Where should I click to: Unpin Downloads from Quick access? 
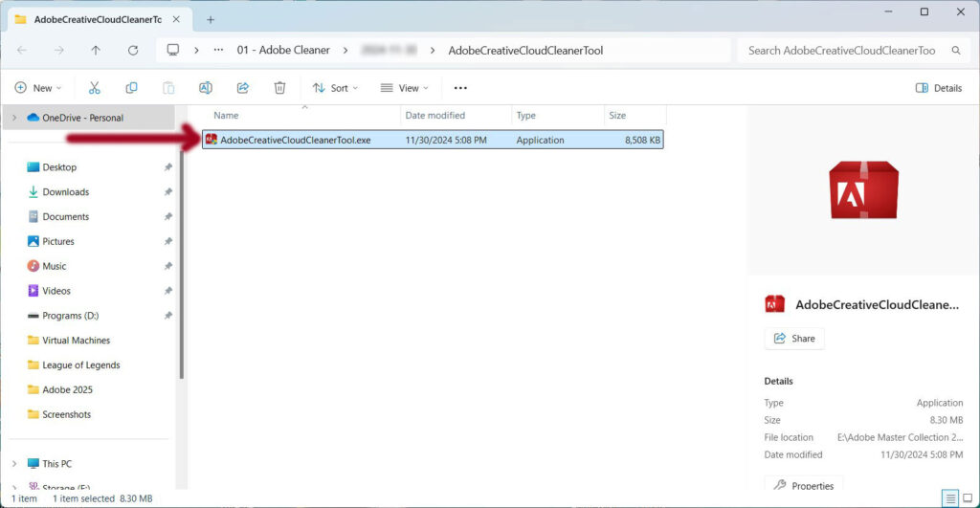(168, 192)
